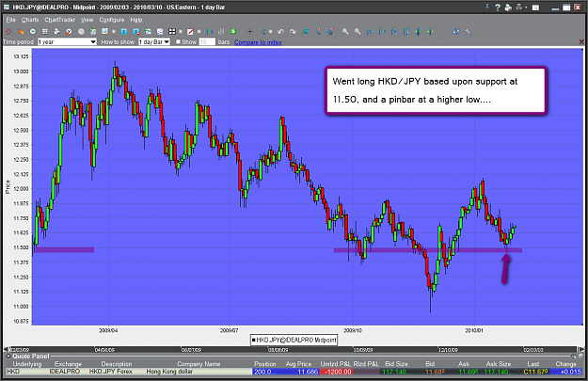Click the Position column header

[x=264, y=364]
